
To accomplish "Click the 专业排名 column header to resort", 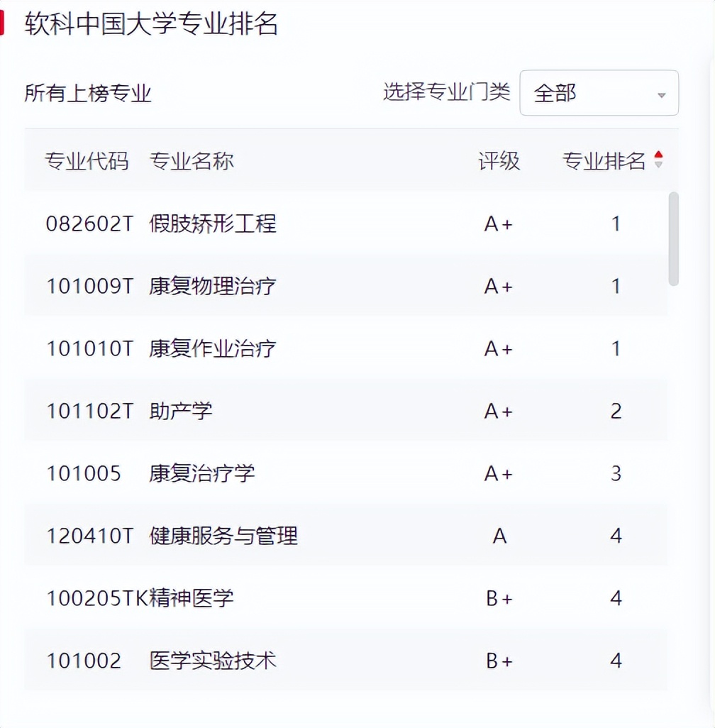I will pyautogui.click(x=606, y=161).
